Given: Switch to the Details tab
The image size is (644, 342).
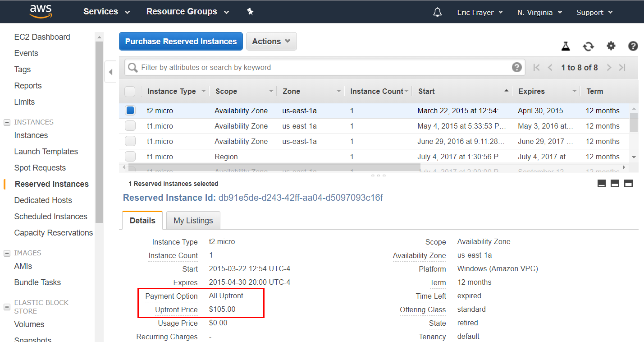Looking at the screenshot, I should pos(142,221).
